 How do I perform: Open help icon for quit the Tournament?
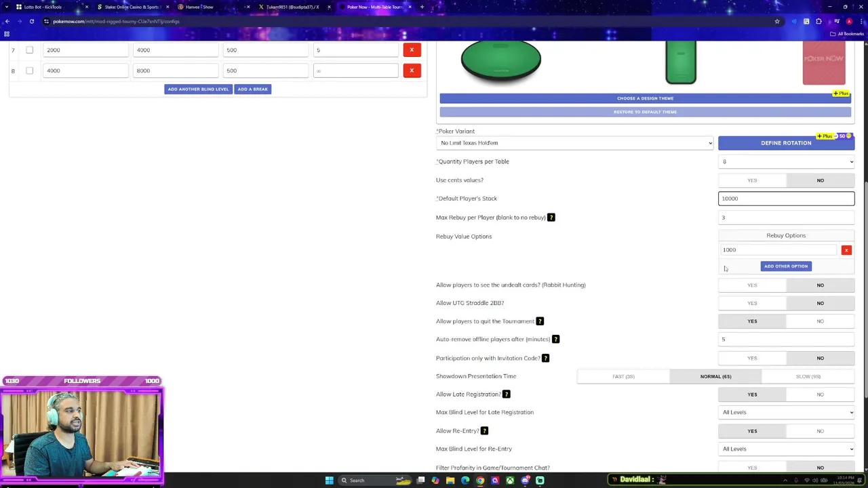[x=540, y=321]
